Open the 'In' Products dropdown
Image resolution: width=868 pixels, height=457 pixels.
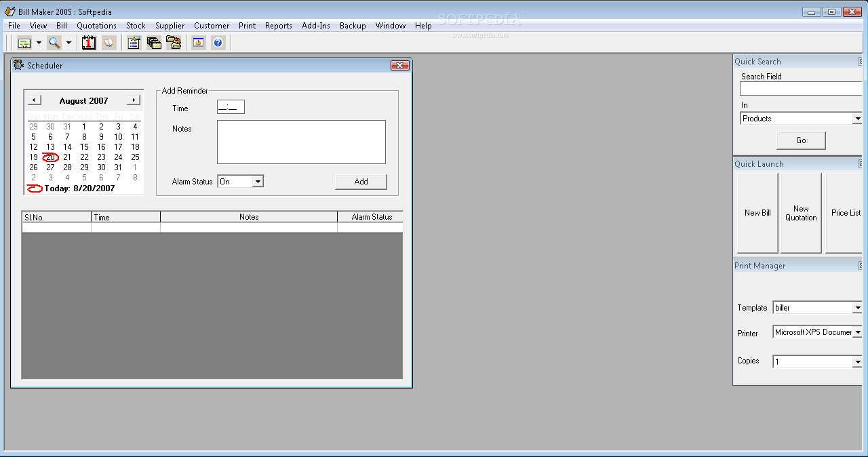point(858,119)
